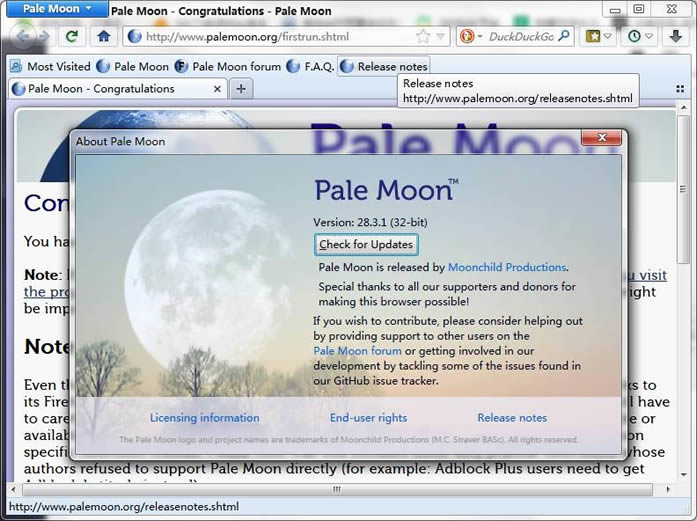Click the 'Version: 28.3.1 (32-bit)' text

click(370, 222)
